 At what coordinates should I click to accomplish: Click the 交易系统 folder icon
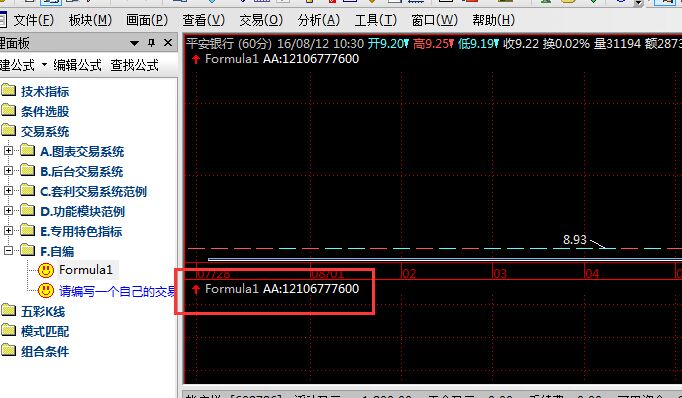coord(8,130)
